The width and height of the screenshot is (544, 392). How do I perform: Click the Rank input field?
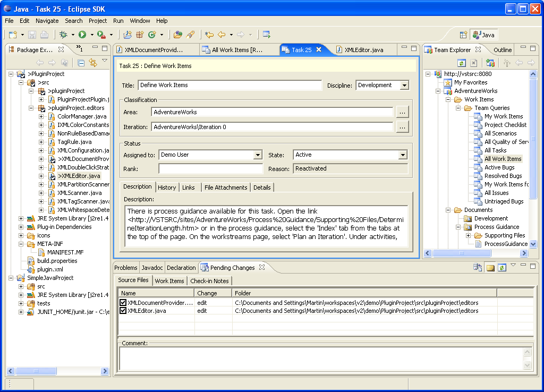tap(211, 168)
